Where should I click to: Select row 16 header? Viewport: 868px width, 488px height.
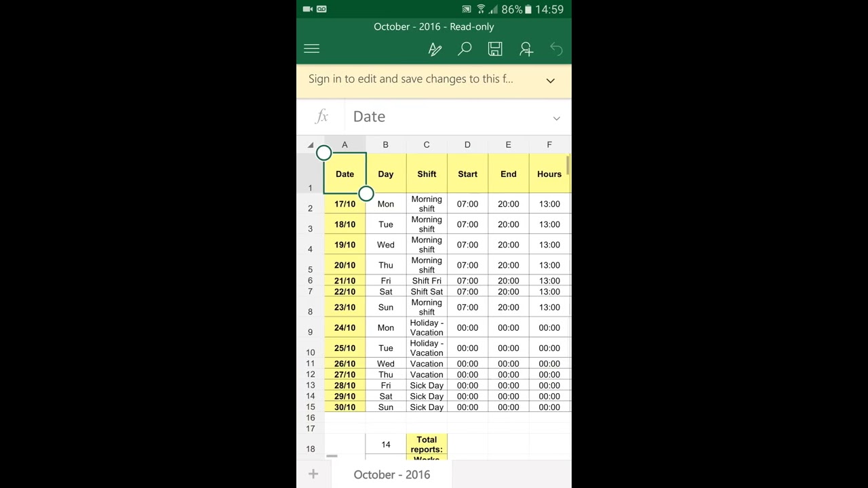(311, 418)
